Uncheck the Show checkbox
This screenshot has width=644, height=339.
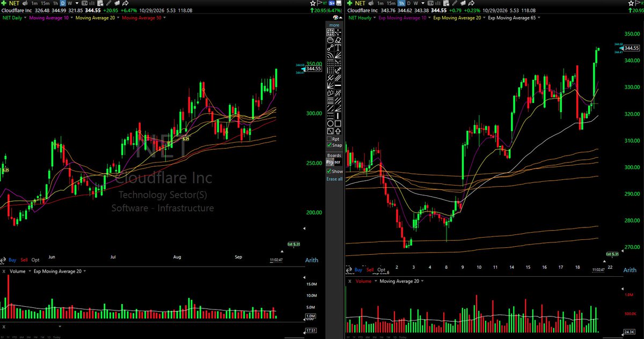330,171
